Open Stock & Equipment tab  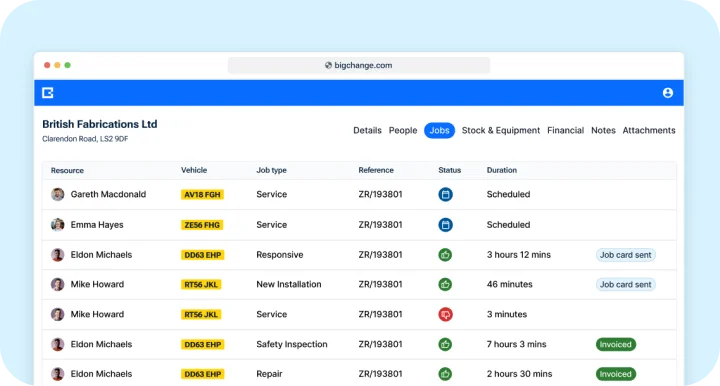(501, 130)
